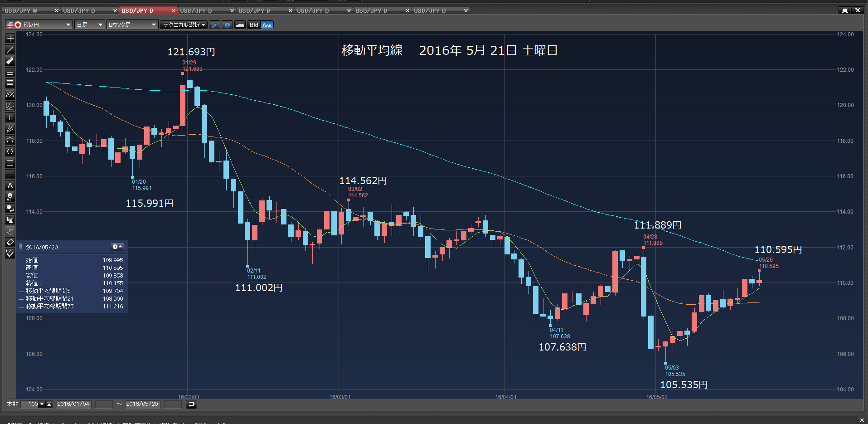The height and width of the screenshot is (424, 868).
Task: Click the 107.638円 annotation
Action: pos(563,347)
